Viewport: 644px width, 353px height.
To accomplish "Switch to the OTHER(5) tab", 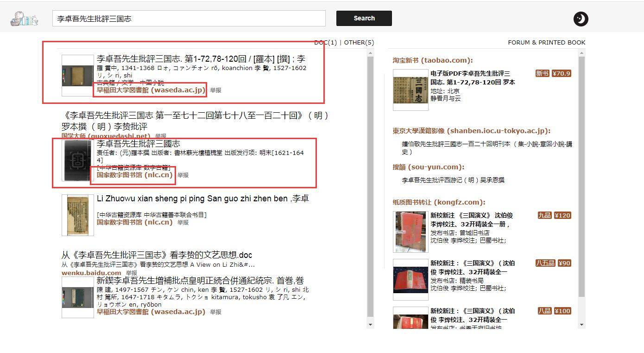I will point(359,43).
